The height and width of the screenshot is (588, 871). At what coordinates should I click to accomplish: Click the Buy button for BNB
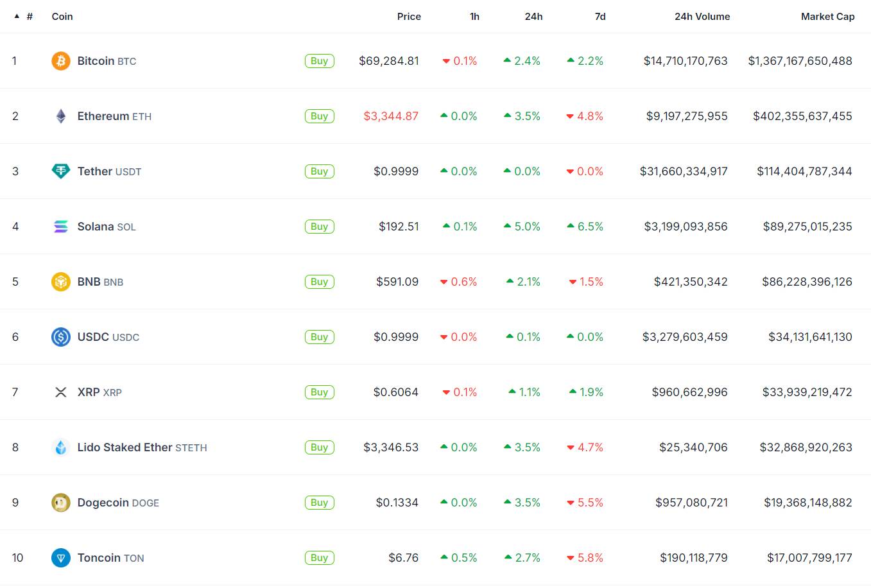tap(320, 282)
